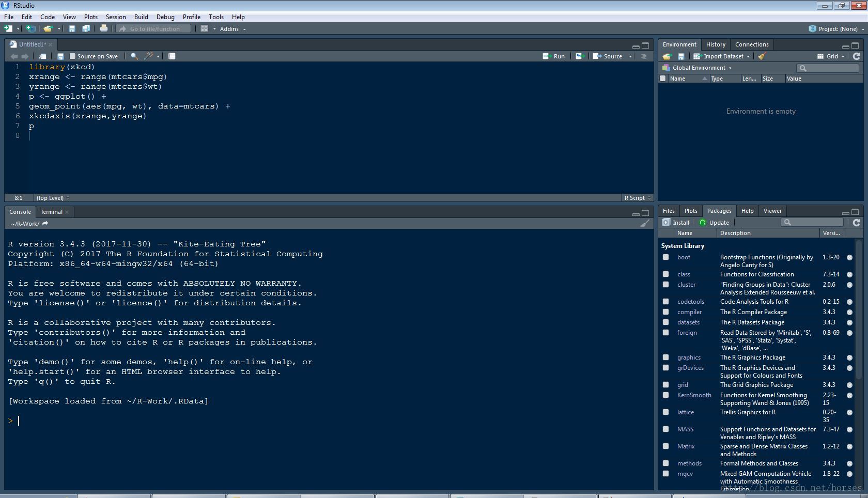This screenshot has width=868, height=498.
Task: Open the Source button dropdown arrow
Action: point(630,56)
